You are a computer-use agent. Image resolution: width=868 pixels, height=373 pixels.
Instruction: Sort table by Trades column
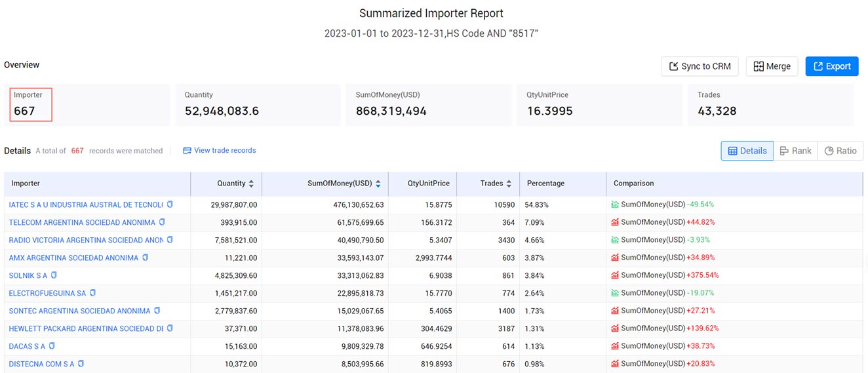click(x=508, y=184)
